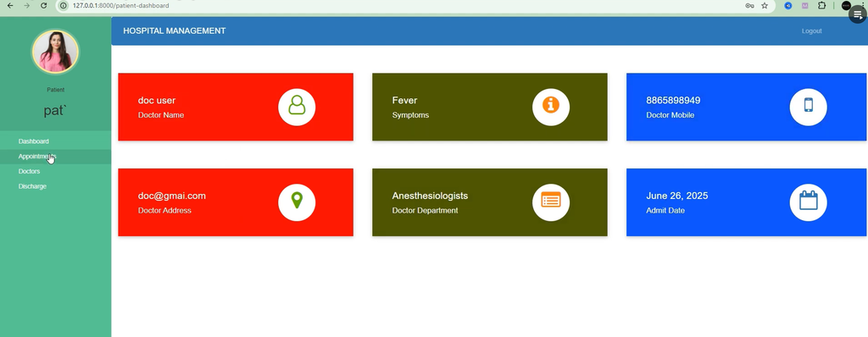Log out using the Logout link
868x337 pixels.
(811, 31)
